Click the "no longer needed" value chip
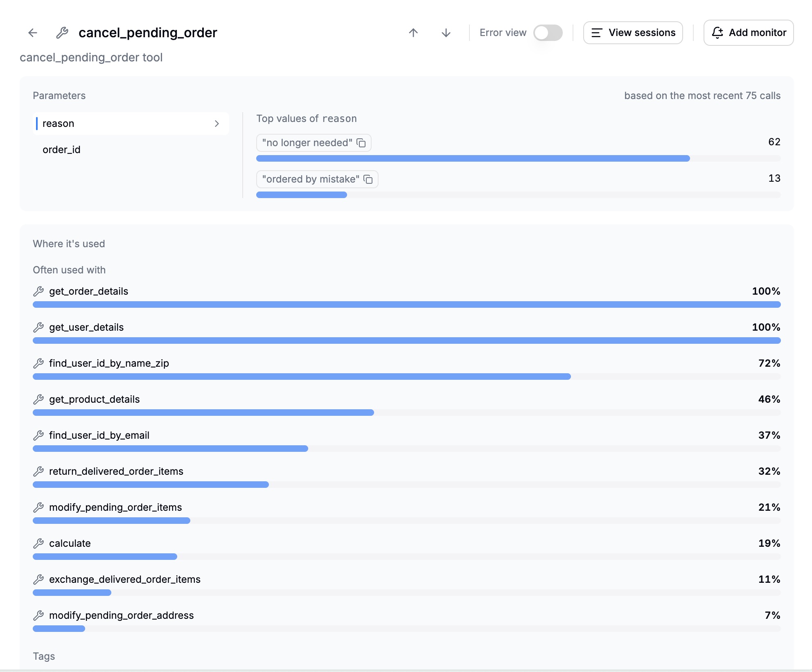This screenshot has height=672, width=812. pos(314,143)
